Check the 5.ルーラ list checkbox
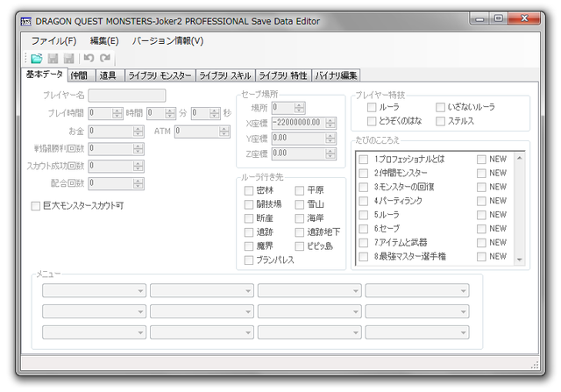Viewport: 561px width, 392px height. (x=364, y=215)
